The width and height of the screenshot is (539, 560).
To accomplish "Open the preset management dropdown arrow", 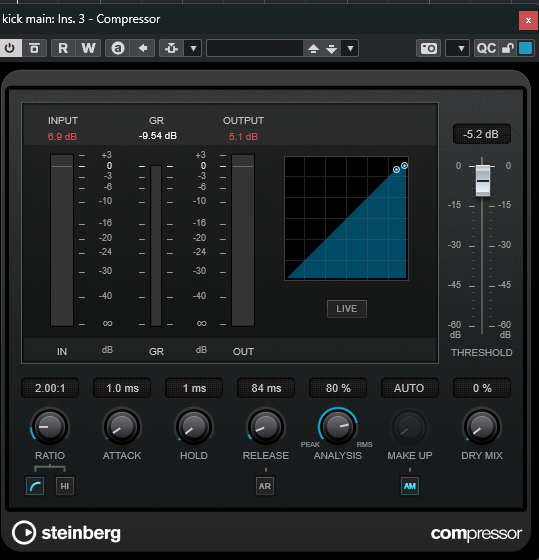I will click(x=350, y=48).
